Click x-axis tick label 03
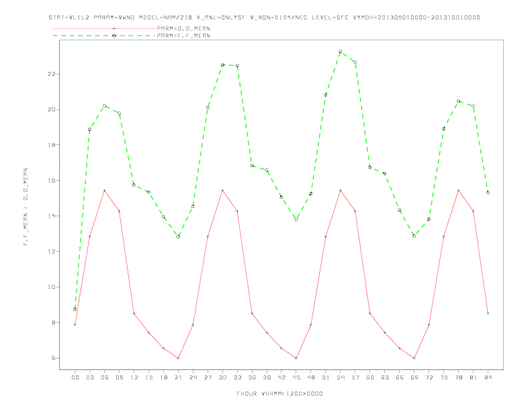Screen dimensions: 532x411 (89, 377)
